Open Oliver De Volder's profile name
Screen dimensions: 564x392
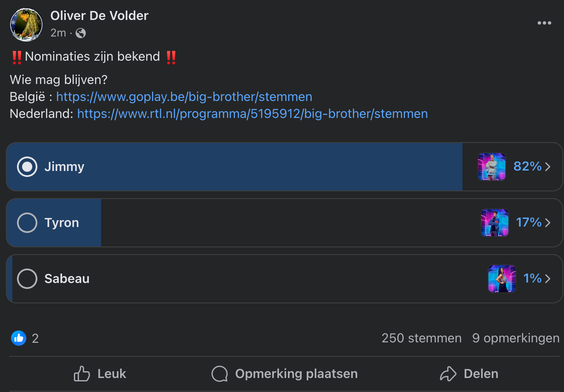(99, 16)
